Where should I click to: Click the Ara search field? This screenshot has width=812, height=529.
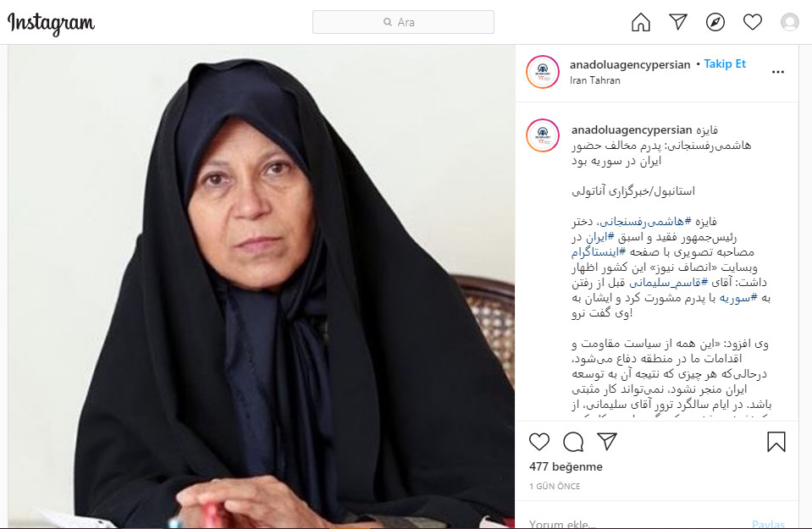(403, 22)
